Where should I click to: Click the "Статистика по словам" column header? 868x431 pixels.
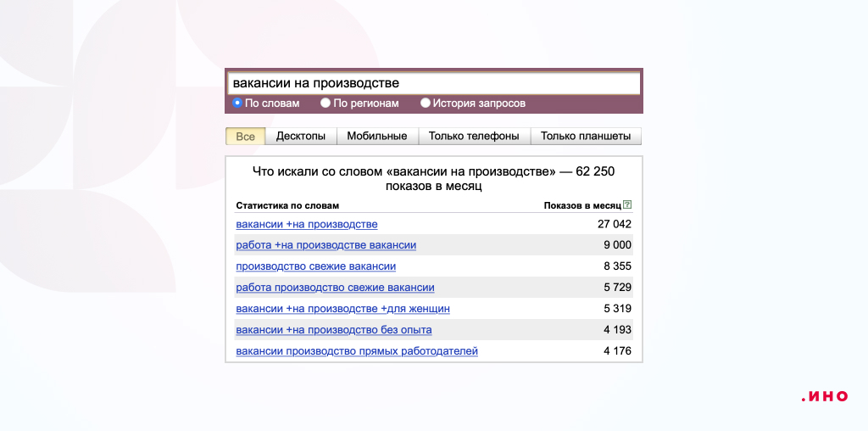click(287, 205)
